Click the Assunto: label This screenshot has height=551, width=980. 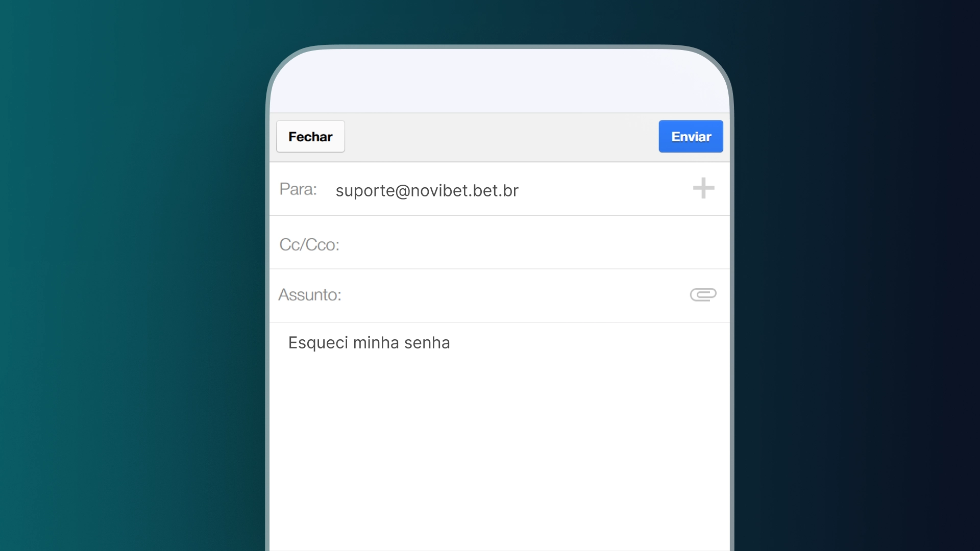[310, 294]
